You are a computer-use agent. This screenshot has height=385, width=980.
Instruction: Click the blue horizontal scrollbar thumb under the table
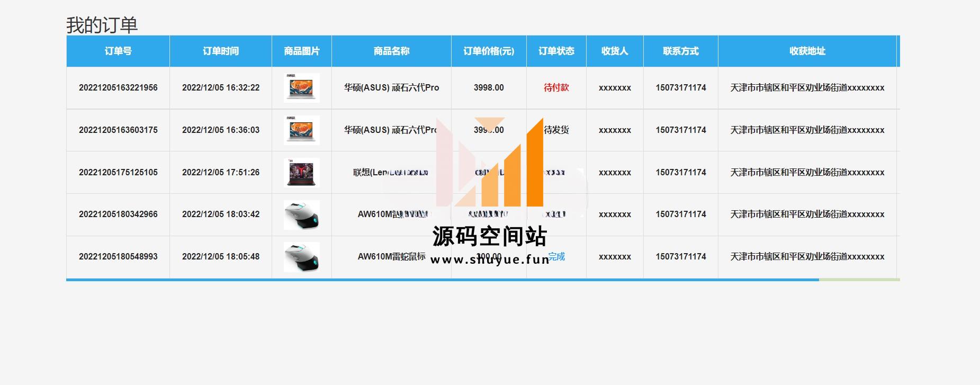(442, 280)
